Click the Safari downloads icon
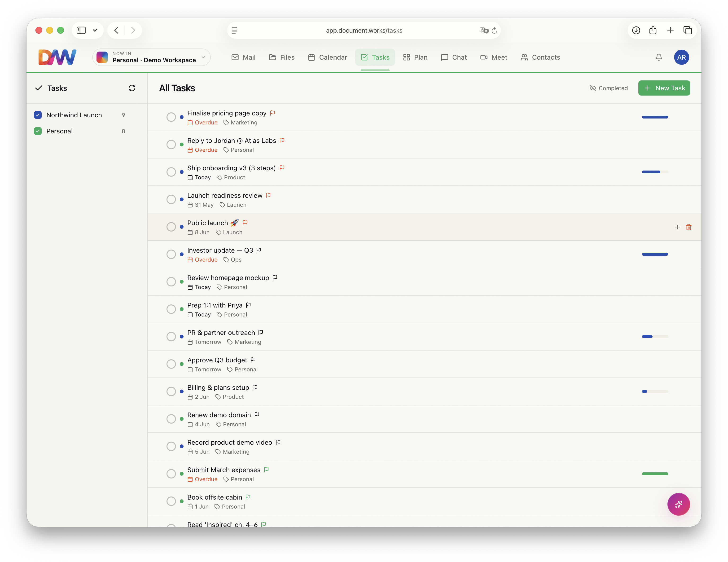Viewport: 728px width, 562px height. tap(636, 30)
